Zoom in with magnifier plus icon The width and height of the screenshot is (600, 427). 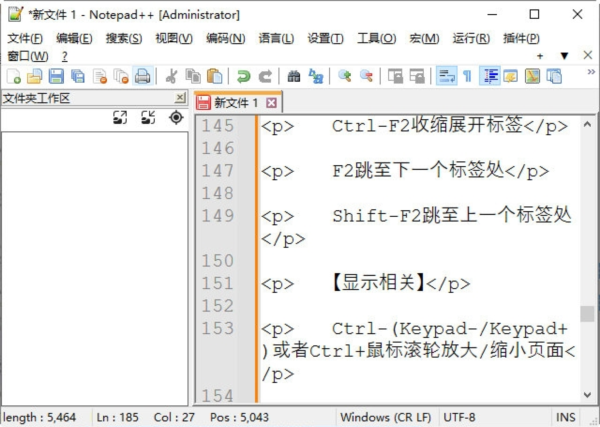coord(344,76)
